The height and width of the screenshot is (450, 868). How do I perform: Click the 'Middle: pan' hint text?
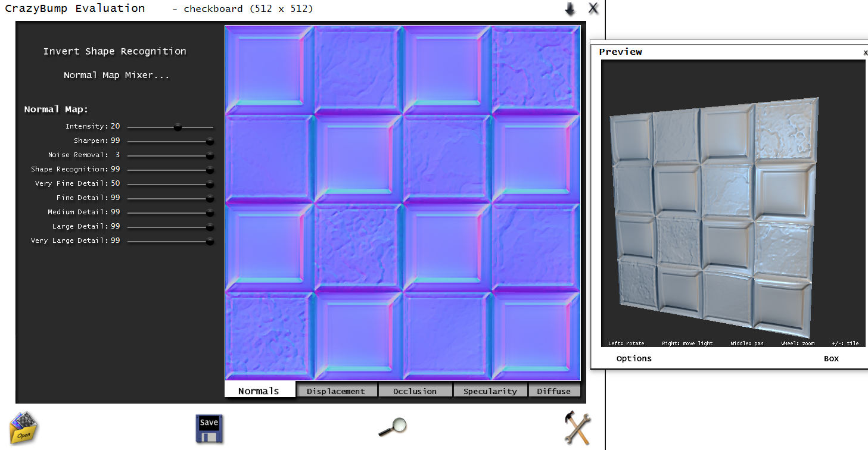point(747,343)
